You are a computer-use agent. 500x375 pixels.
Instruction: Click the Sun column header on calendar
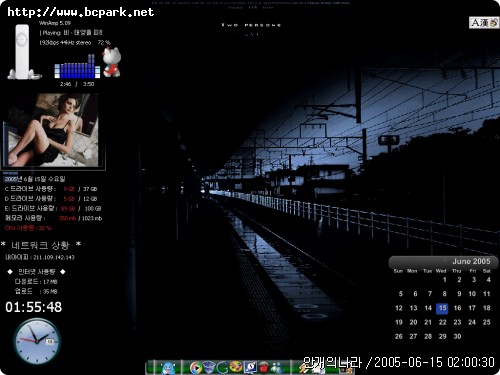(398, 271)
